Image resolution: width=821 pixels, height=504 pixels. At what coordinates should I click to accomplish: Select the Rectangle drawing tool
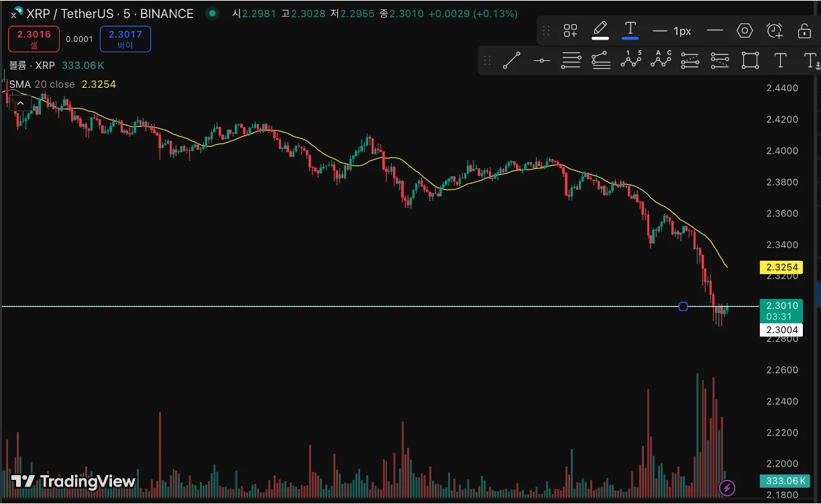(750, 60)
